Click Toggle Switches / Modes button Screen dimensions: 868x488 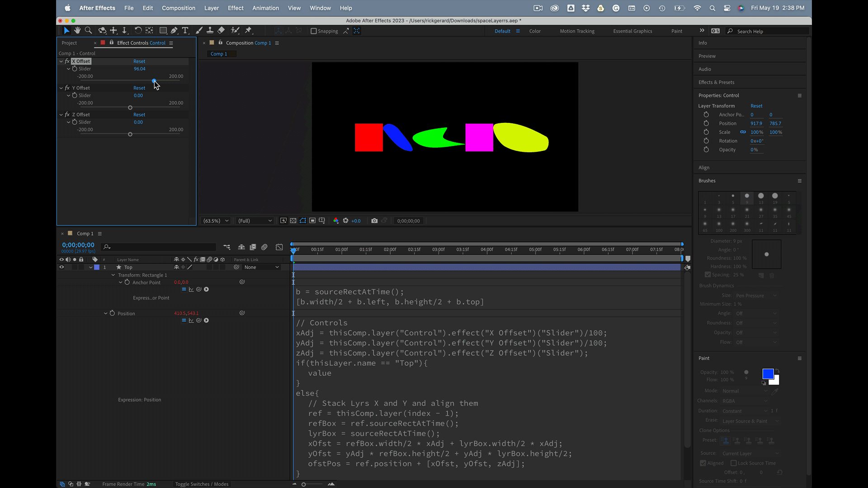point(202,484)
